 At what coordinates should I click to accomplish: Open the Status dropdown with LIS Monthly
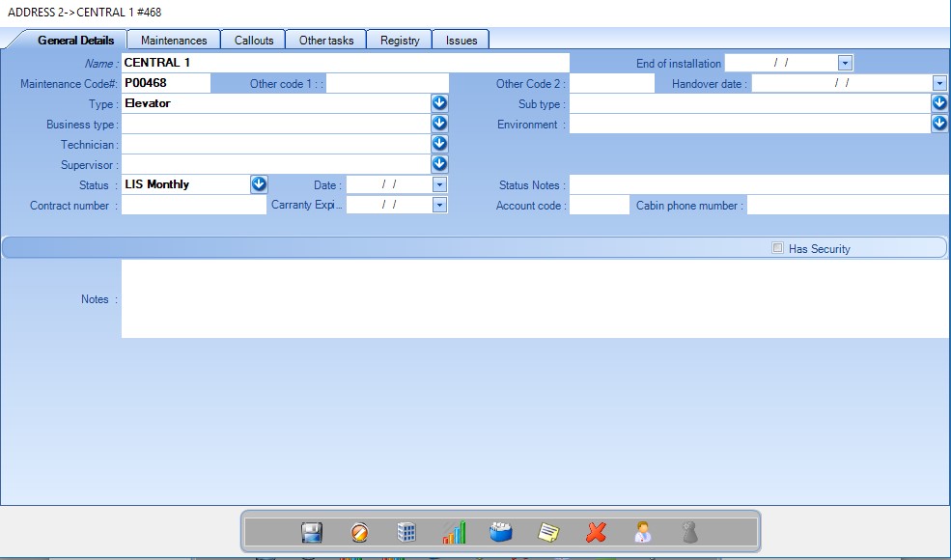[259, 184]
